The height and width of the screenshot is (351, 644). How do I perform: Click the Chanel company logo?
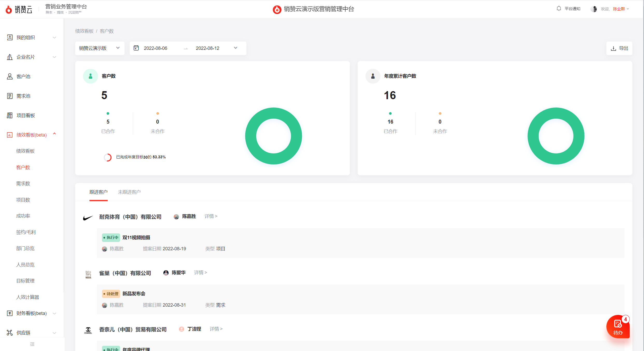coord(88,330)
